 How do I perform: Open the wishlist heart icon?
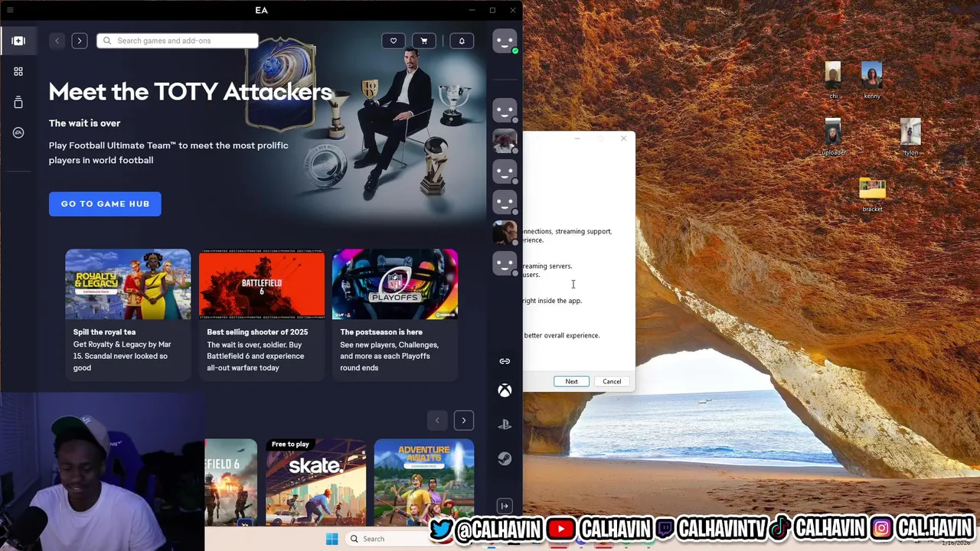(x=394, y=41)
